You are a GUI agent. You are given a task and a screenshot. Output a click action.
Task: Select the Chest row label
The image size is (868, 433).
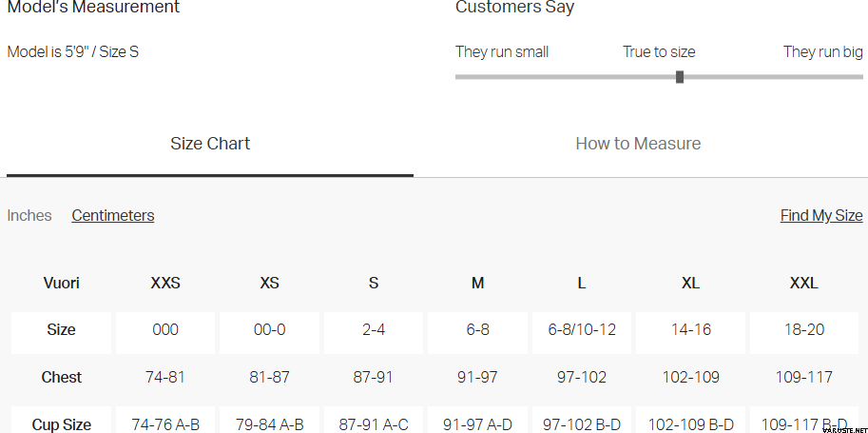coord(62,377)
